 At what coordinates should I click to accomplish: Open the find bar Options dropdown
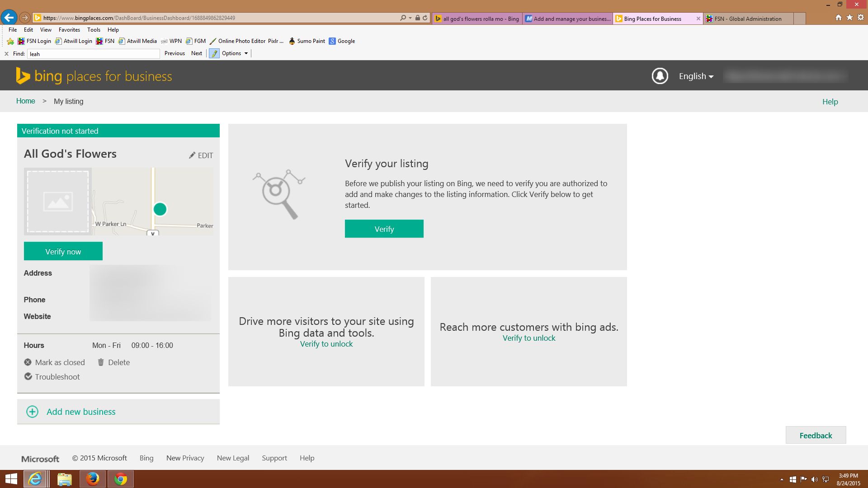(x=235, y=53)
